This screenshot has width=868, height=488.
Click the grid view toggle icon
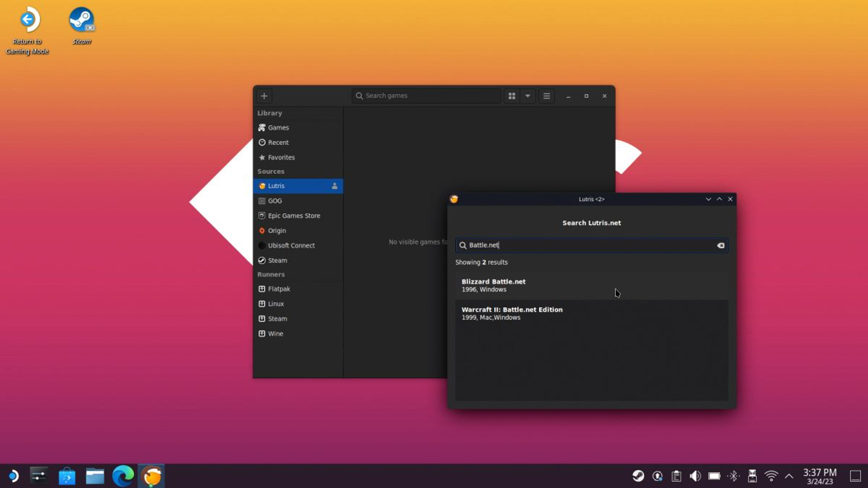[x=511, y=95]
